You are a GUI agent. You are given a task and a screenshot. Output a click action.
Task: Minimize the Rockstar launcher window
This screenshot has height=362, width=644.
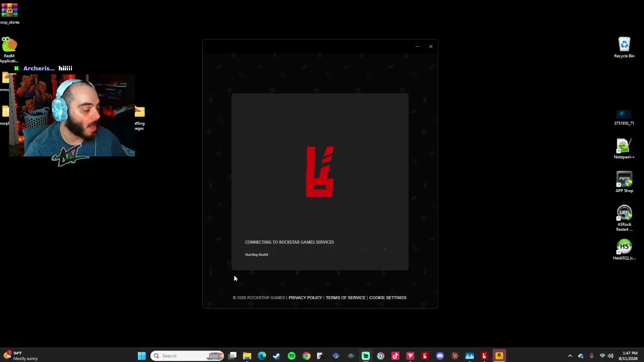coord(417,47)
